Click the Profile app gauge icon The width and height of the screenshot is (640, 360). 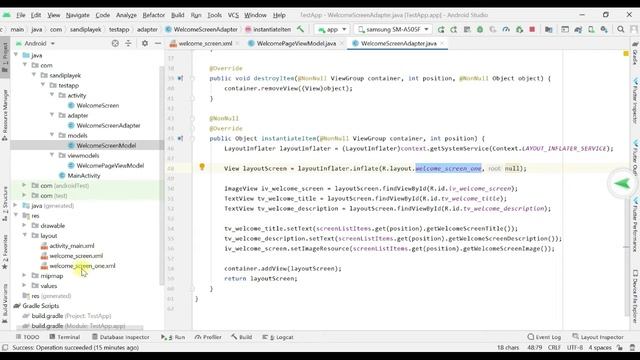point(506,29)
